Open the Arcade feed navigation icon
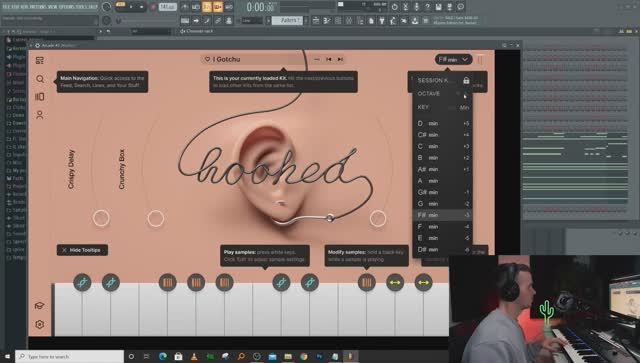The width and height of the screenshot is (640, 363). tap(40, 61)
